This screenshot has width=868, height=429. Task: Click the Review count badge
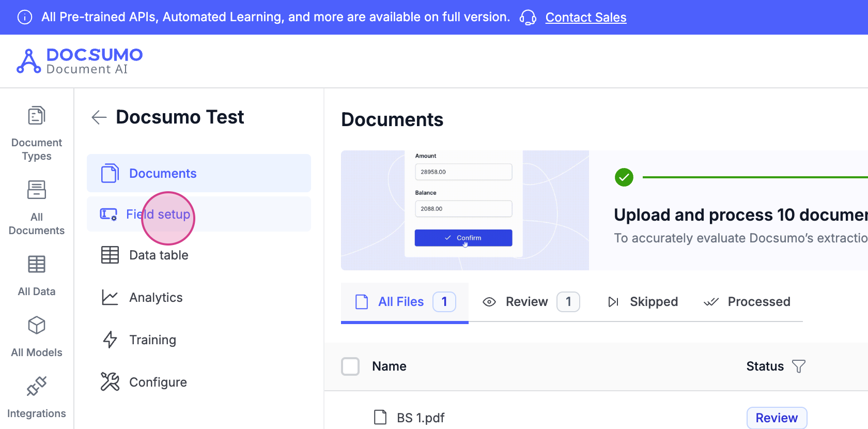click(568, 302)
